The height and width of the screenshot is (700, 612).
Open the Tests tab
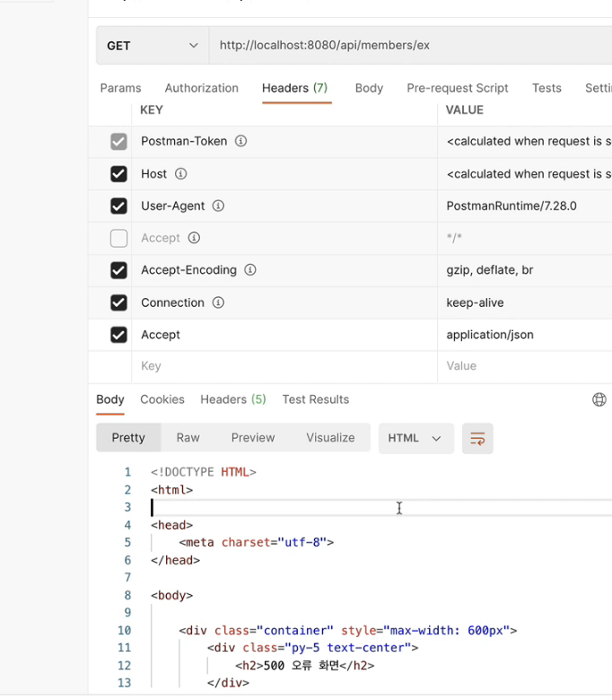point(546,88)
